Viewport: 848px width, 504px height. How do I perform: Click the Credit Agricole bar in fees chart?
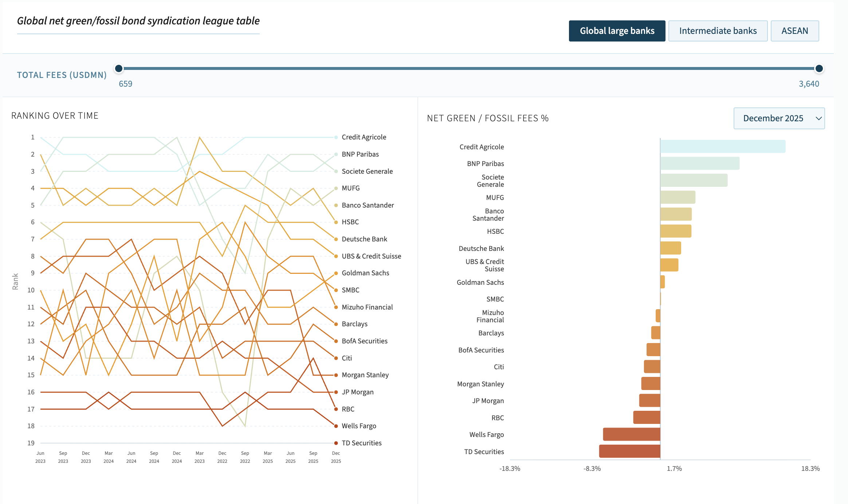[x=722, y=146]
